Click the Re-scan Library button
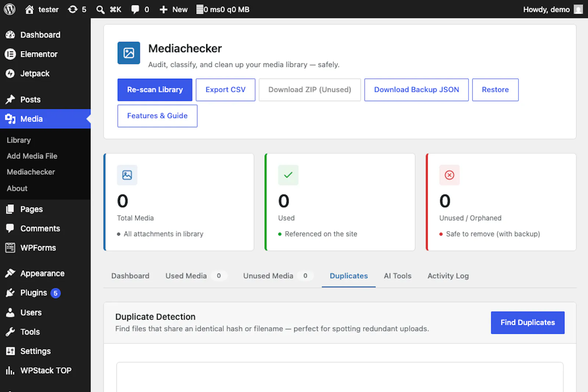This screenshot has height=392, width=588. [x=155, y=90]
